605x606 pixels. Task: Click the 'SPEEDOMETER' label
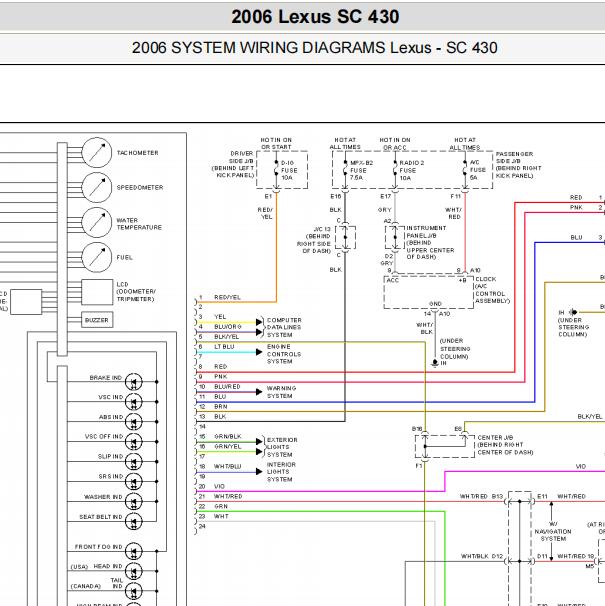coord(140,187)
